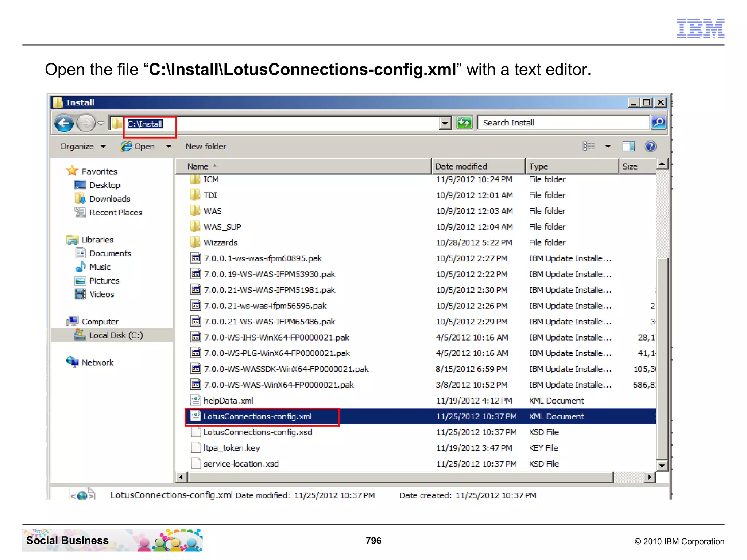The height and width of the screenshot is (560, 747).
Task: Open recent locations dropdown beside Forward button
Action: pos(101,124)
